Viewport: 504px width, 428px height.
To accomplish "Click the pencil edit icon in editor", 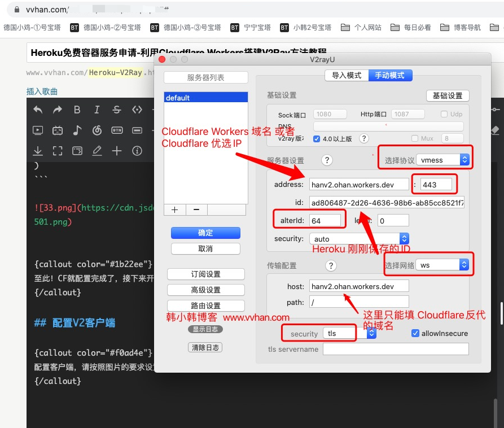I will coord(97,151).
